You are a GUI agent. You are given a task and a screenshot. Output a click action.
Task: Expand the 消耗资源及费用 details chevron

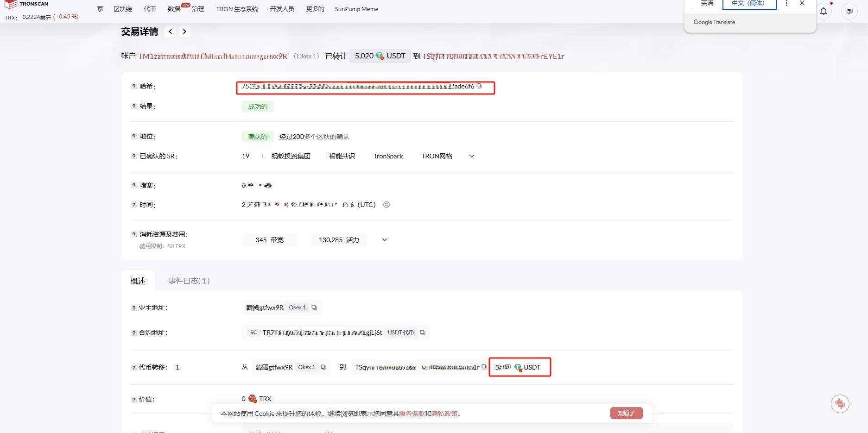point(384,240)
